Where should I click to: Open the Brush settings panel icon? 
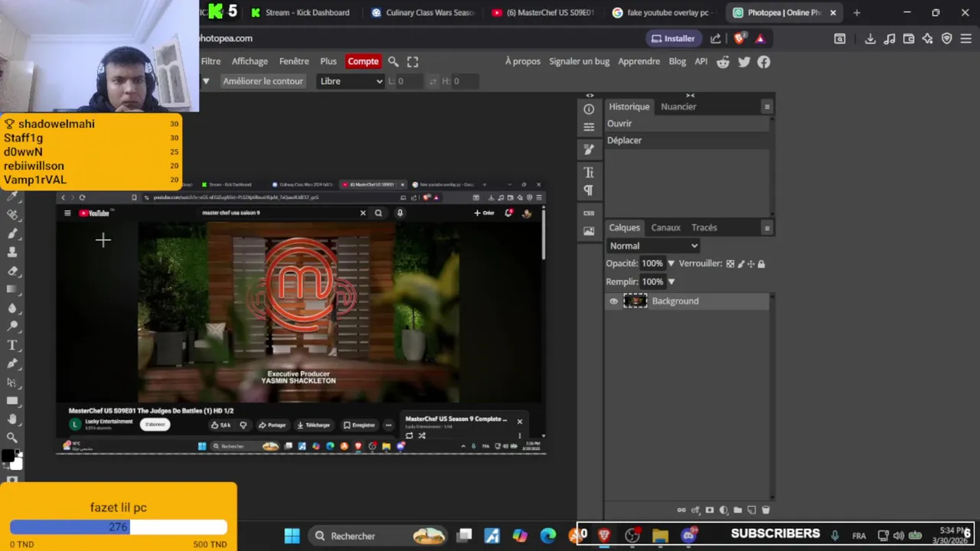pos(589,149)
